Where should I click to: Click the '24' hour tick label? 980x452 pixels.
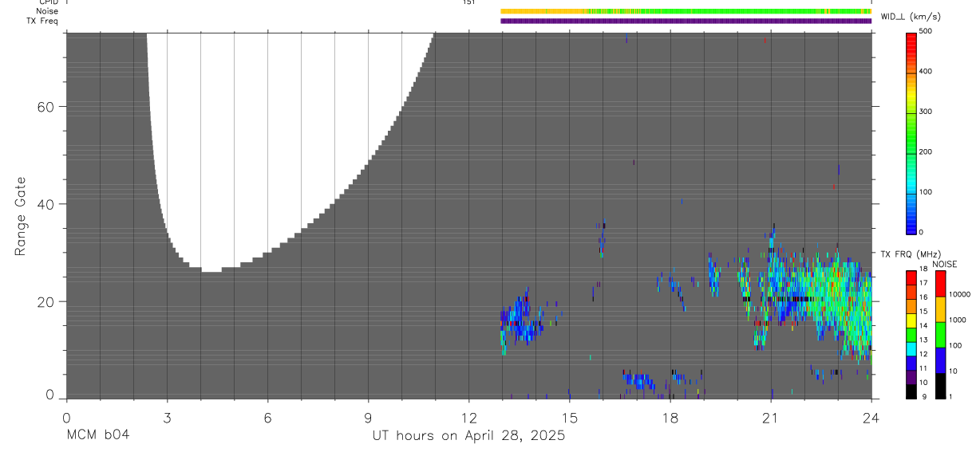click(x=871, y=418)
